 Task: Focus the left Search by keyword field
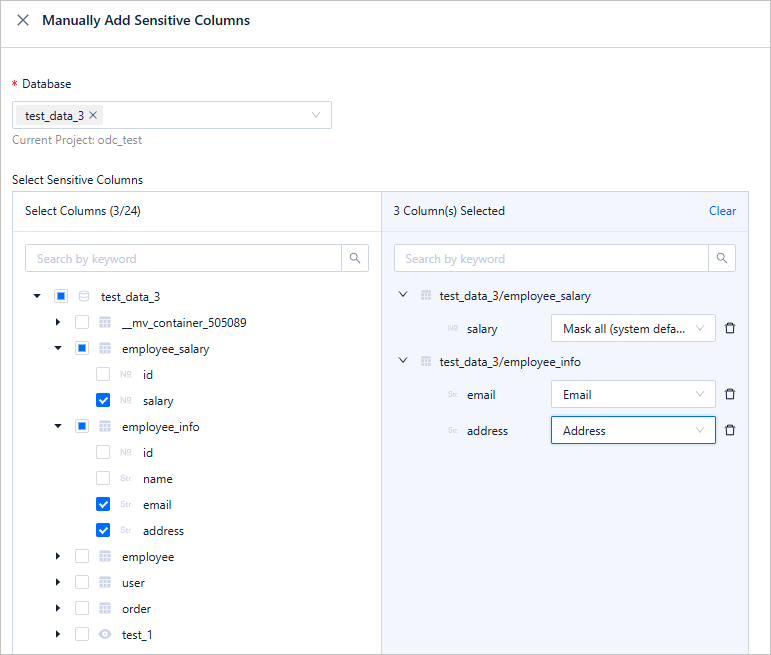[x=183, y=258]
